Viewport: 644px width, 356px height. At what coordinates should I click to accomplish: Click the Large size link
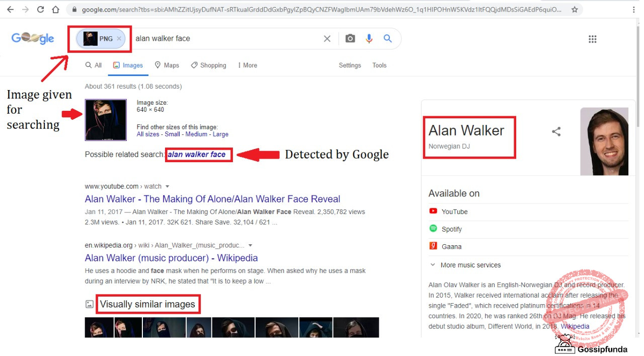click(x=220, y=134)
